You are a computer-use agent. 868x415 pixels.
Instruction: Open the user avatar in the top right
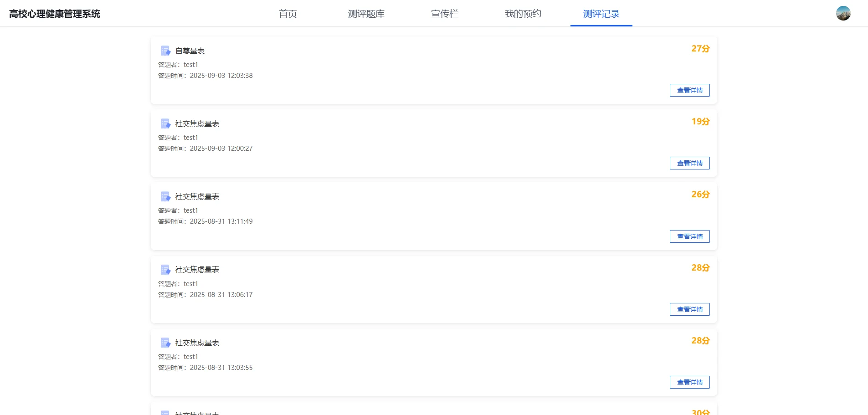[x=843, y=13]
